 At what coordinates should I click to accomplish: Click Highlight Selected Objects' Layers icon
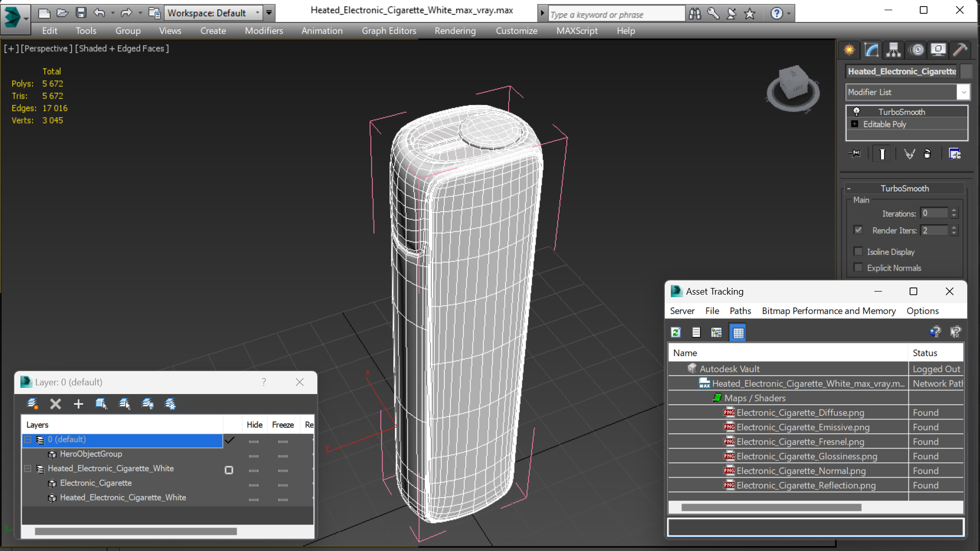click(124, 404)
